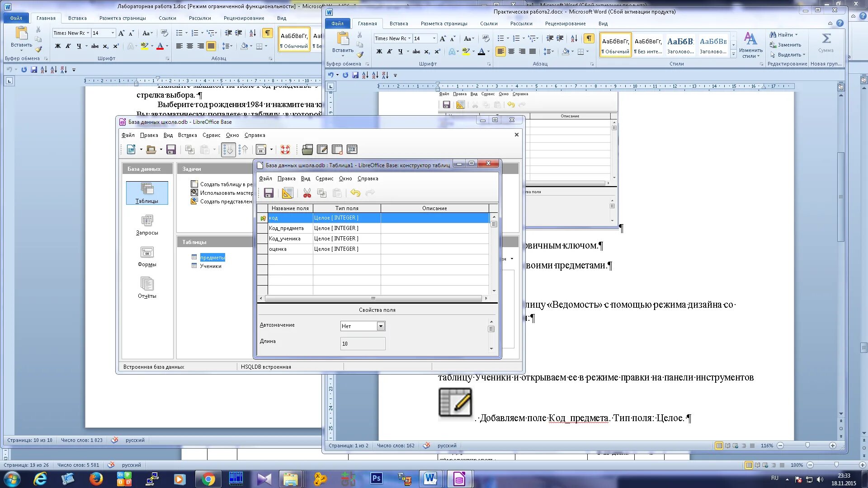This screenshot has width=868, height=488.
Task: Open Tables section in Base sidebar
Action: pyautogui.click(x=147, y=193)
